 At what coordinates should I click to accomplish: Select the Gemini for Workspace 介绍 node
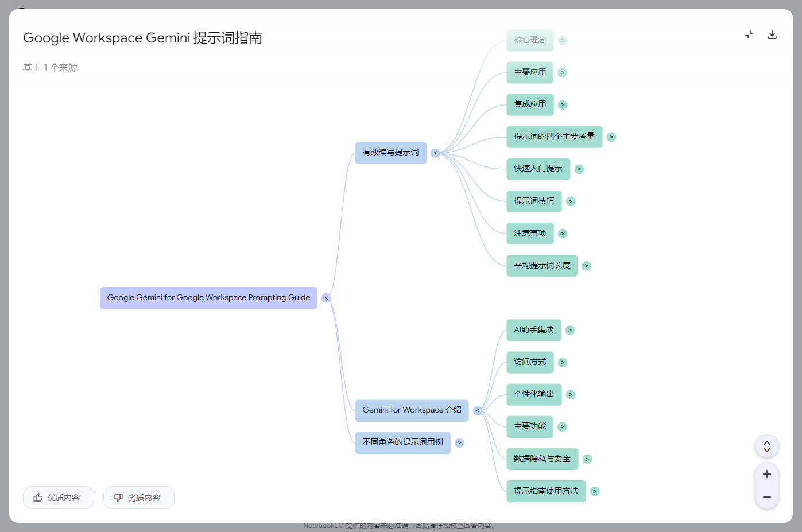click(x=412, y=410)
